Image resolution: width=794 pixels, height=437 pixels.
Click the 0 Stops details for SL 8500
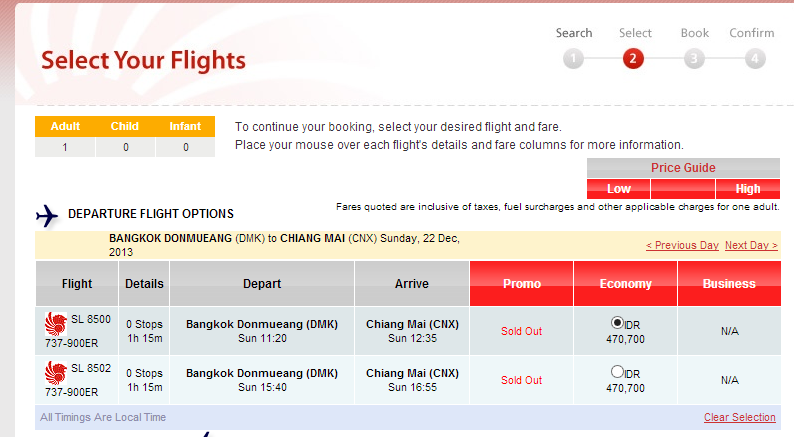coord(144,331)
